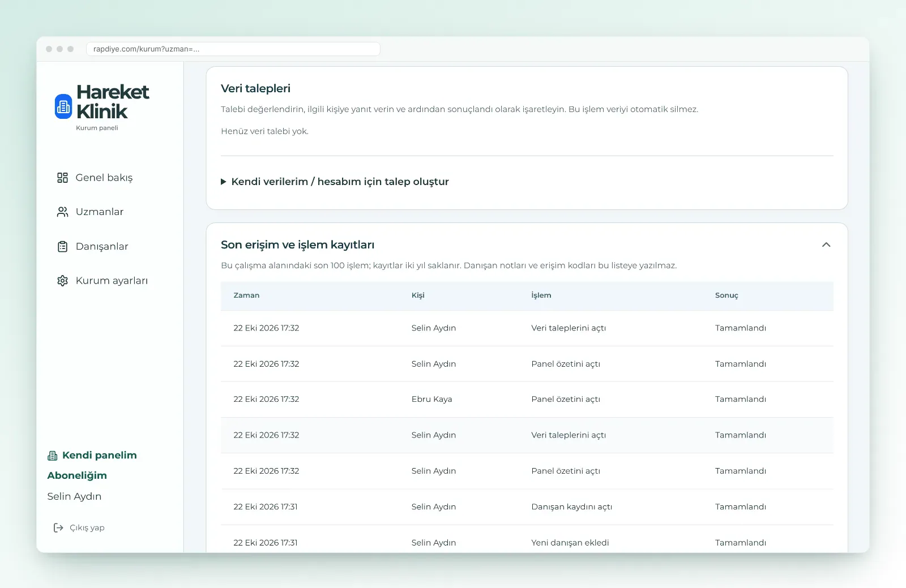Viewport: 906px width, 588px height.
Task: Click the Kurum ayarları gear icon
Action: (x=62, y=281)
